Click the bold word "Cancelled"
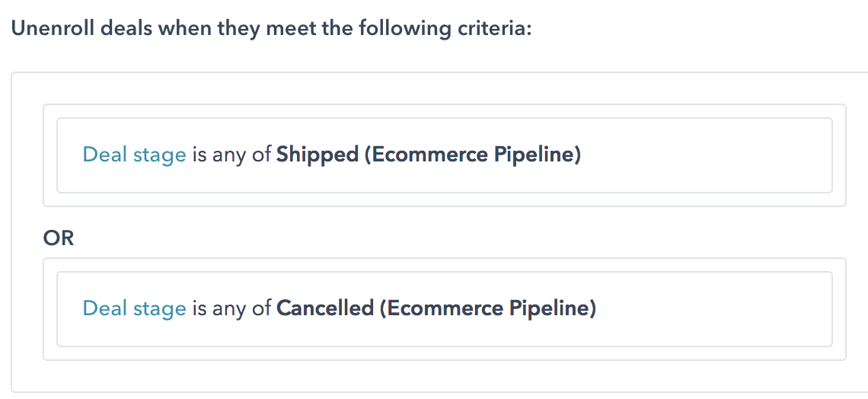Image resolution: width=868 pixels, height=399 pixels. point(325,308)
